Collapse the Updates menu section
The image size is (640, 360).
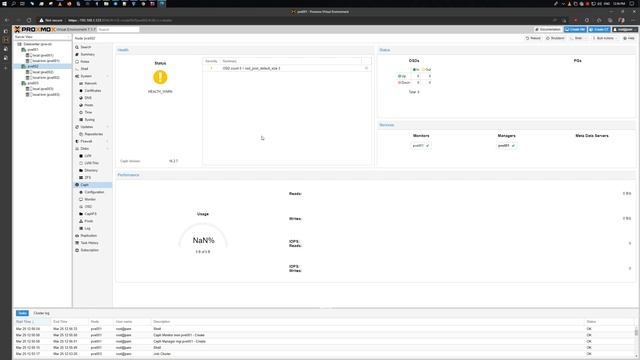(108, 127)
